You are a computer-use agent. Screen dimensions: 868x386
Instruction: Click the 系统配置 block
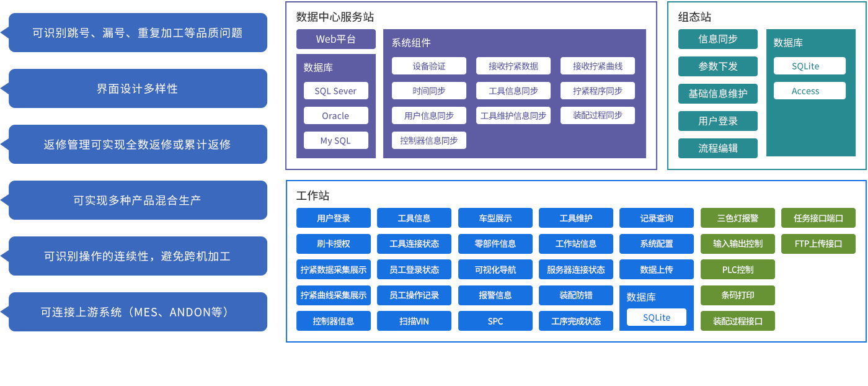[657, 243]
